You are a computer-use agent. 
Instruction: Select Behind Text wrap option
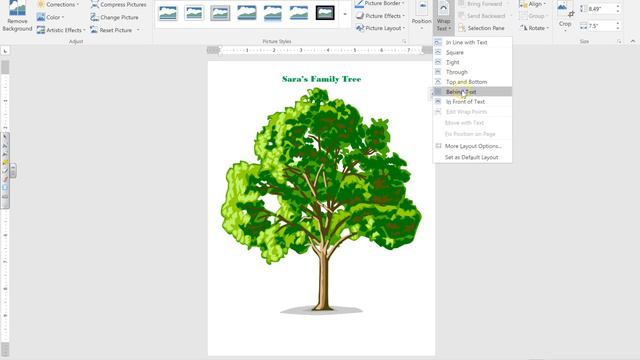pyautogui.click(x=472, y=92)
